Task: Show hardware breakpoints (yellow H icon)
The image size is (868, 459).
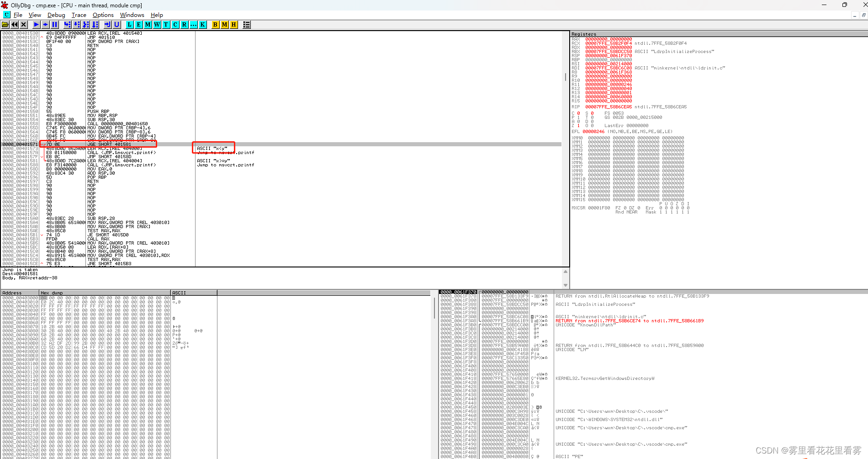Action: pos(234,25)
